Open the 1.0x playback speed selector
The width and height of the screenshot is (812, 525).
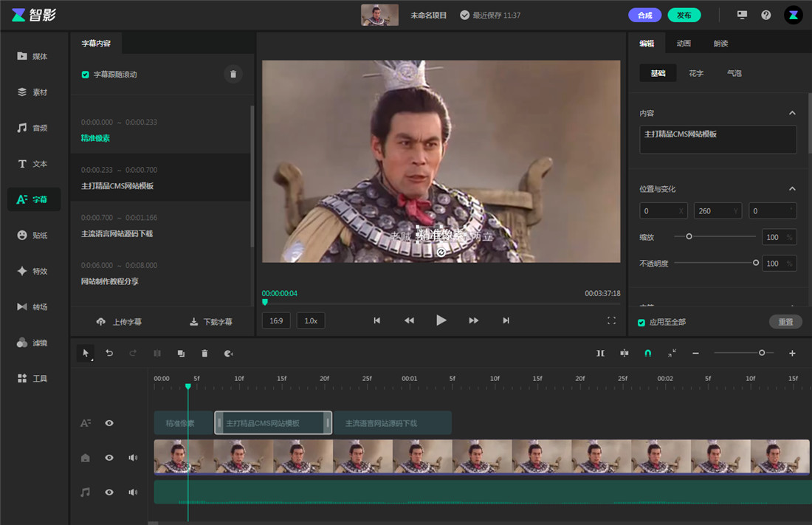tap(311, 320)
